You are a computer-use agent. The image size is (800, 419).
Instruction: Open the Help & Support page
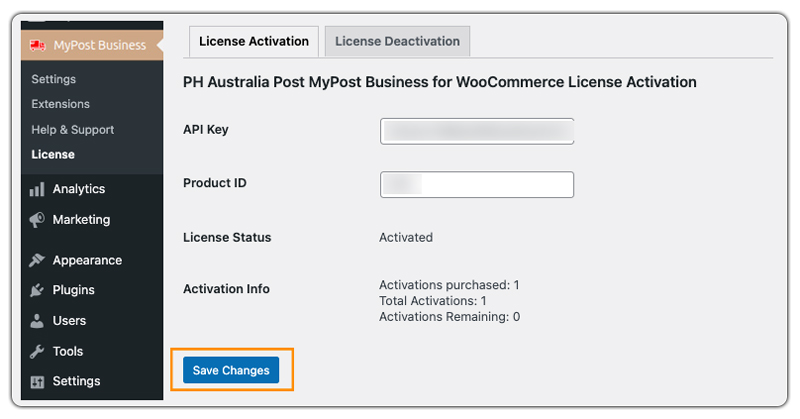pyautogui.click(x=72, y=130)
